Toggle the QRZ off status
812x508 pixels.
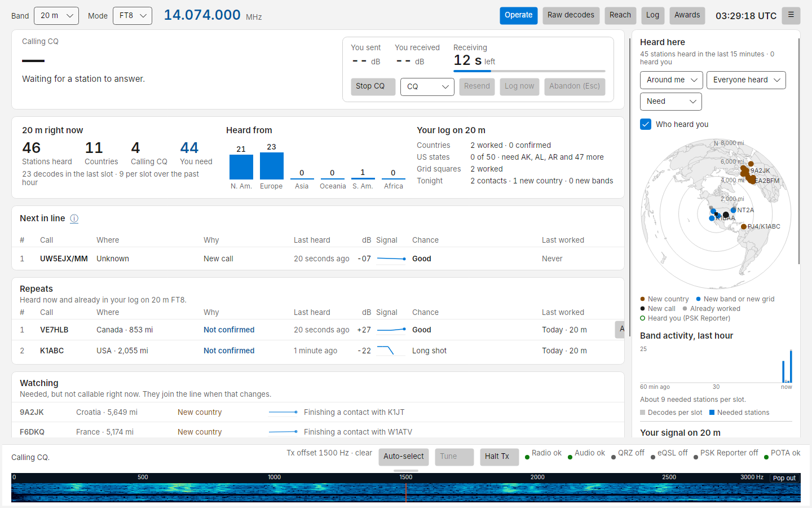(x=628, y=453)
